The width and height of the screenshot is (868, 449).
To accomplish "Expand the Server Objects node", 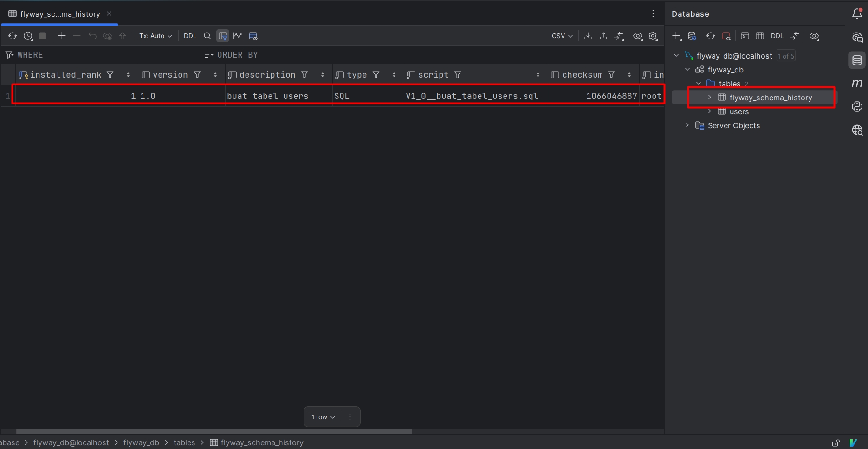I will tap(687, 125).
